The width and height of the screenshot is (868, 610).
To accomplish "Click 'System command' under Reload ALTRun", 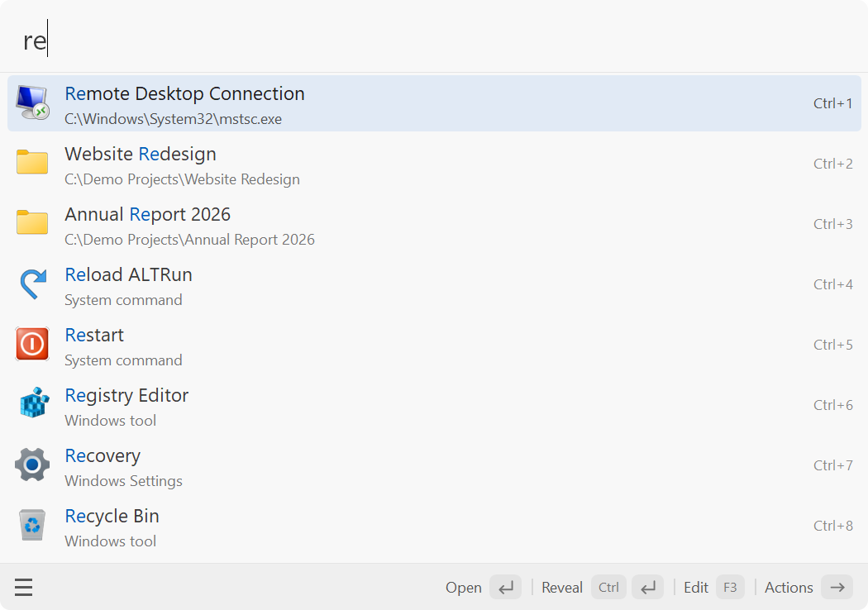I will 123,300.
